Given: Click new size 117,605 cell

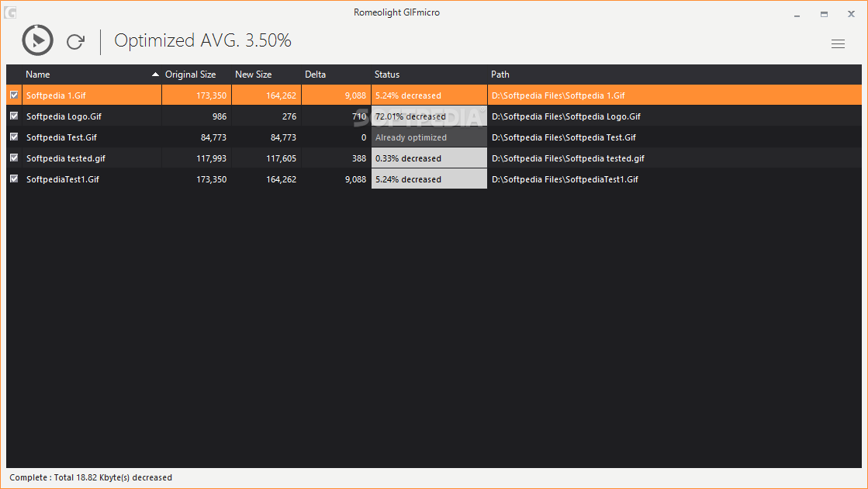Looking at the screenshot, I should (282, 158).
